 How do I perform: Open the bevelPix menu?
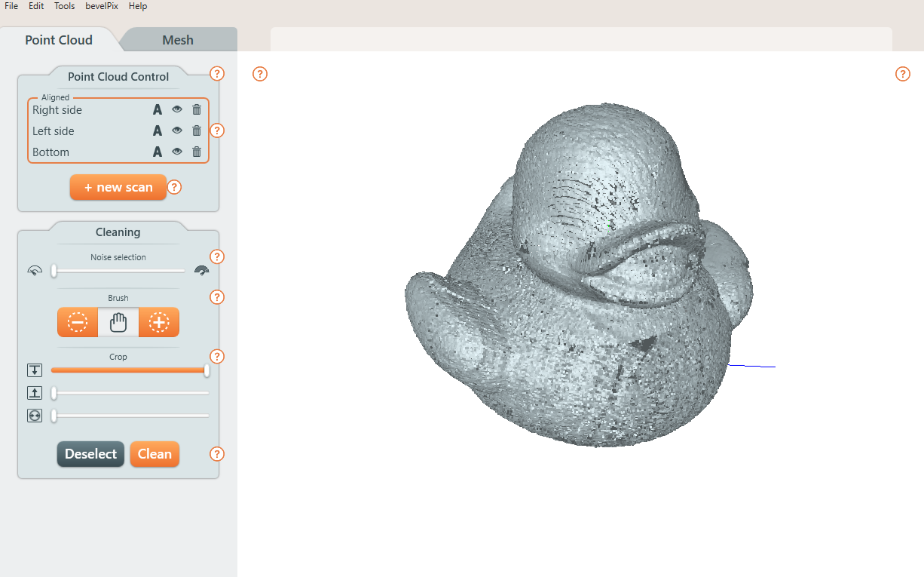[x=102, y=6]
